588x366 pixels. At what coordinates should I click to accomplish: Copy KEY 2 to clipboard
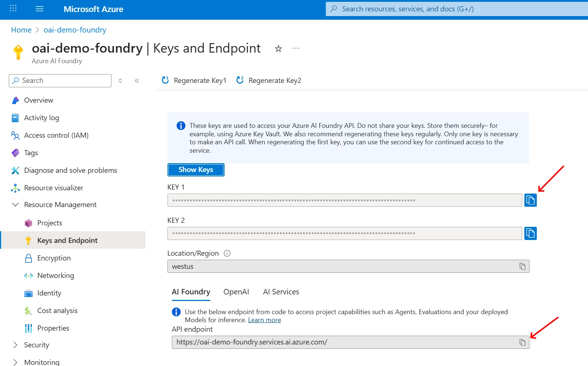[530, 233]
